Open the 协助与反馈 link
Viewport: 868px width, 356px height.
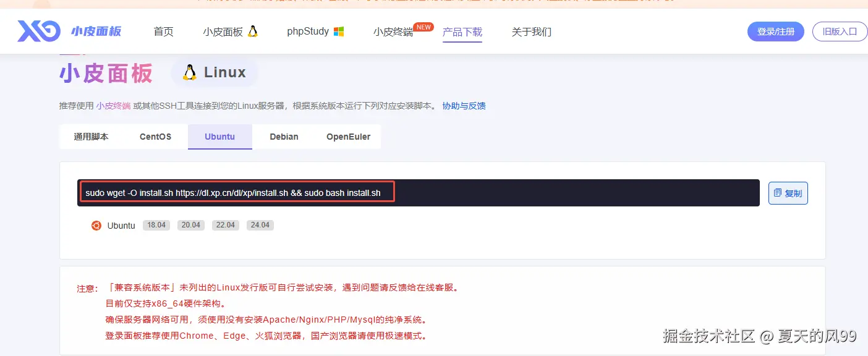tap(464, 106)
